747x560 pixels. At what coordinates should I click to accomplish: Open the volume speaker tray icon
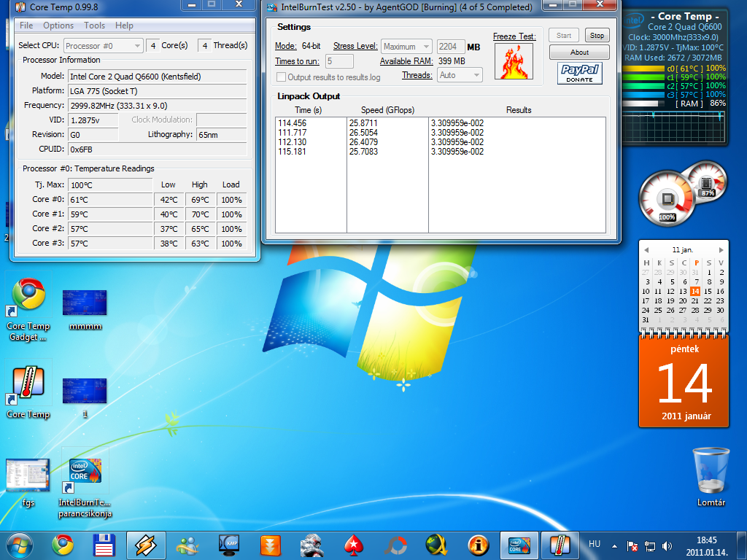pos(667,546)
